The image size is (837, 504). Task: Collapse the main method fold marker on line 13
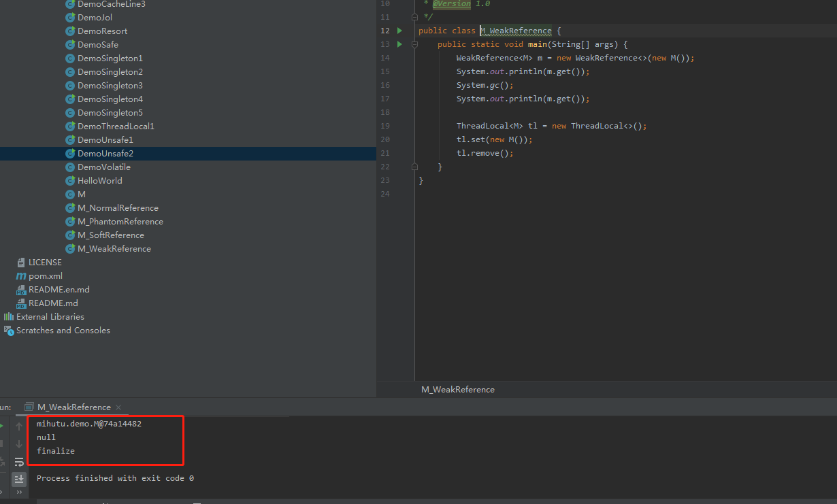pos(414,44)
